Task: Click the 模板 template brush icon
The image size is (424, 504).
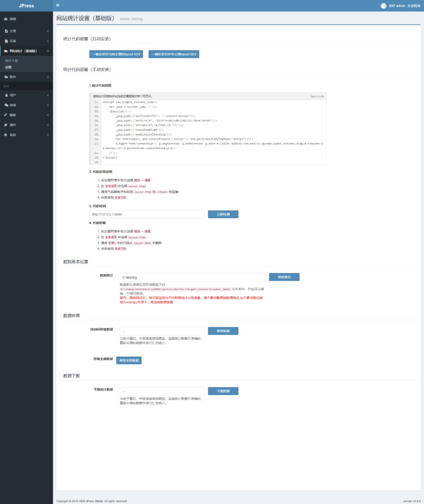Action: pyautogui.click(x=6, y=115)
